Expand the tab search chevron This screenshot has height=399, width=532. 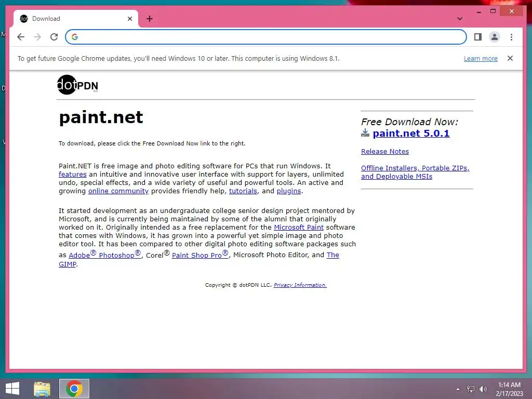click(459, 19)
